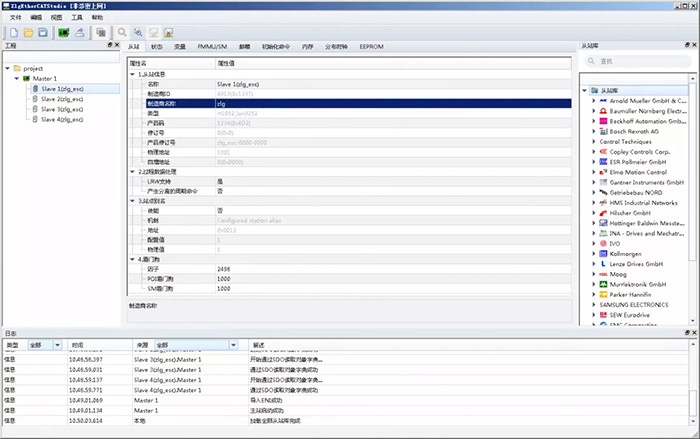The height and width of the screenshot is (439, 700).
Task: Click the blue magnifier scan toolbar icon
Action: point(138,33)
